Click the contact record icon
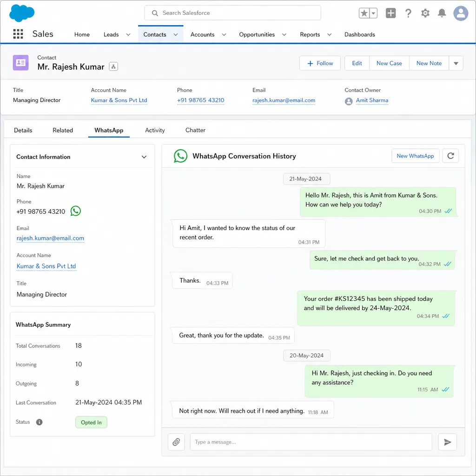This screenshot has width=476, height=476. (x=20, y=63)
